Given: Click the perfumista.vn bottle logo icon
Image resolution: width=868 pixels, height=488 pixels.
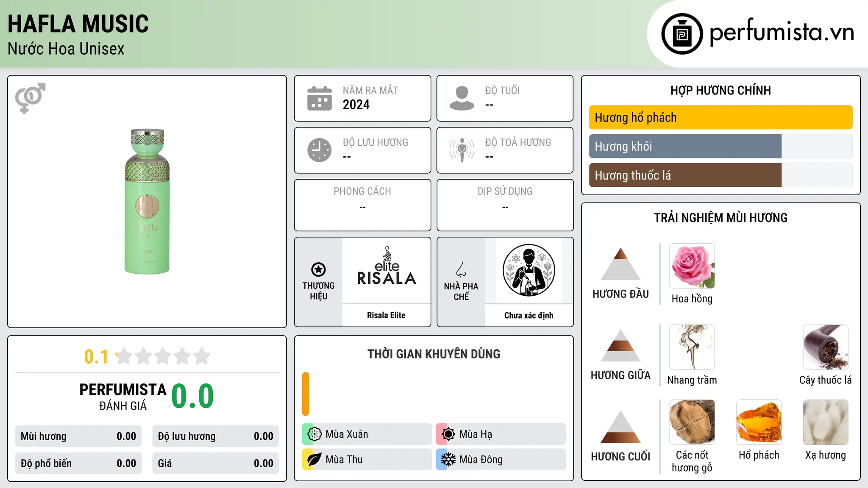Looking at the screenshot, I should click(682, 34).
